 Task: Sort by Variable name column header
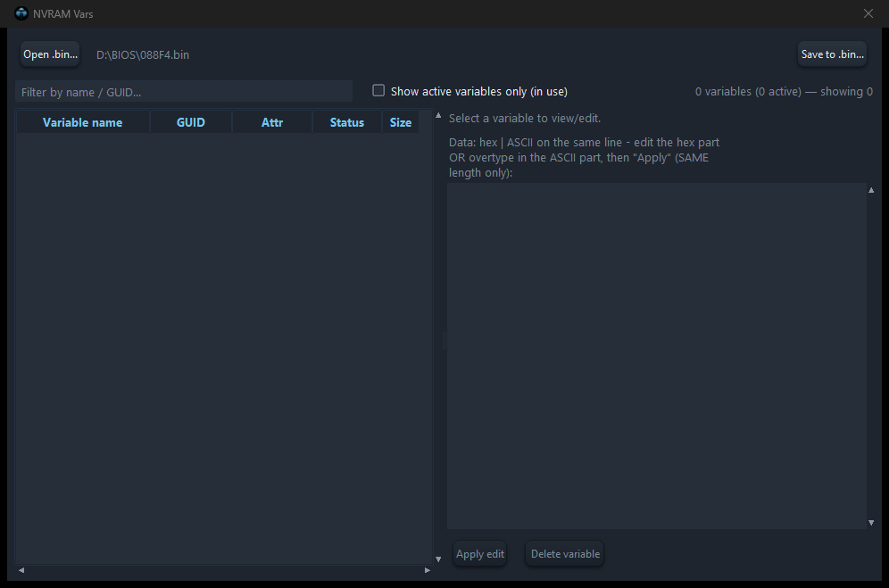pos(83,122)
